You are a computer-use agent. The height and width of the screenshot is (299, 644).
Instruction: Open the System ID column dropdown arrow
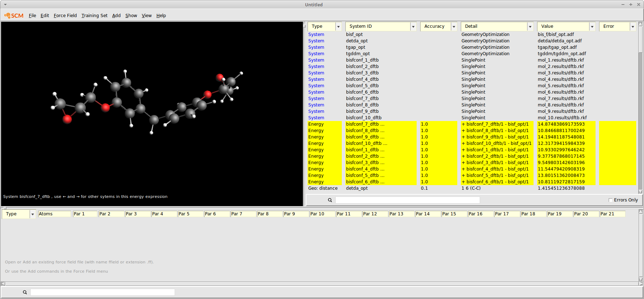[x=413, y=27]
